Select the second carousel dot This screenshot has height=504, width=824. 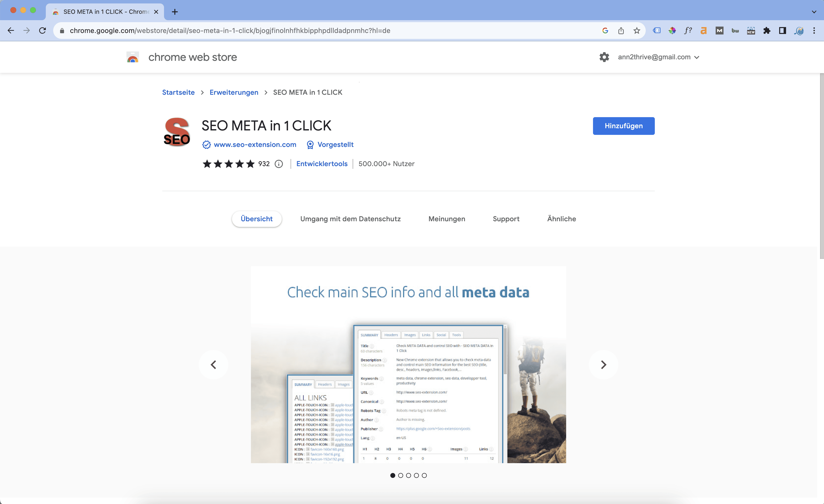pos(401,475)
